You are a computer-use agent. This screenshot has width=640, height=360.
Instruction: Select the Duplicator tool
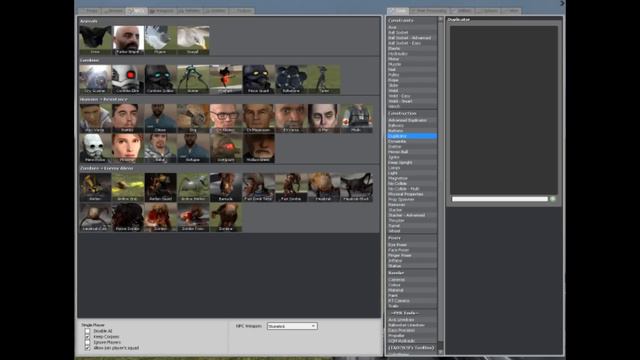[411, 136]
